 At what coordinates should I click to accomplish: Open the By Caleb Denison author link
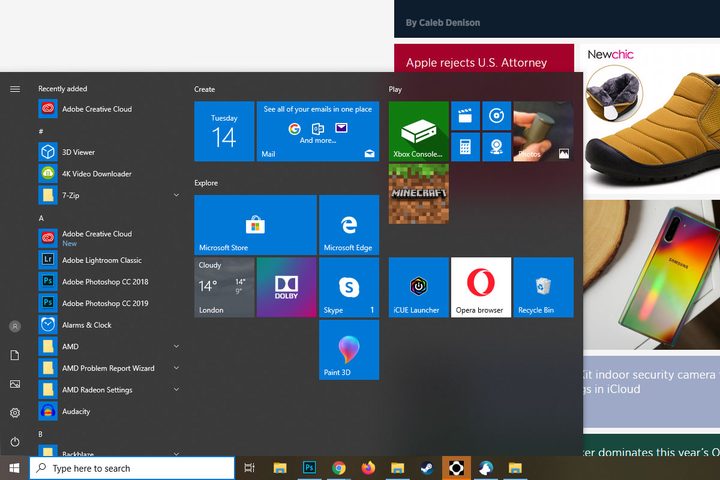pyautogui.click(x=443, y=23)
